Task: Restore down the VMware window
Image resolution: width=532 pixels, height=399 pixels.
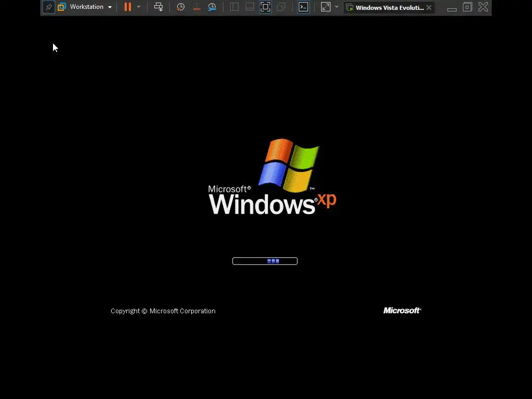Action: point(468,7)
